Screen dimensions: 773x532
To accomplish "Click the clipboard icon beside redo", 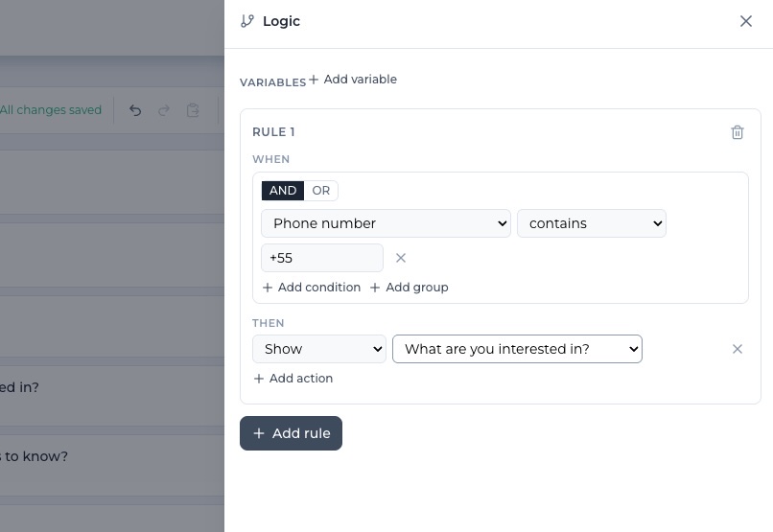I will pos(193,110).
